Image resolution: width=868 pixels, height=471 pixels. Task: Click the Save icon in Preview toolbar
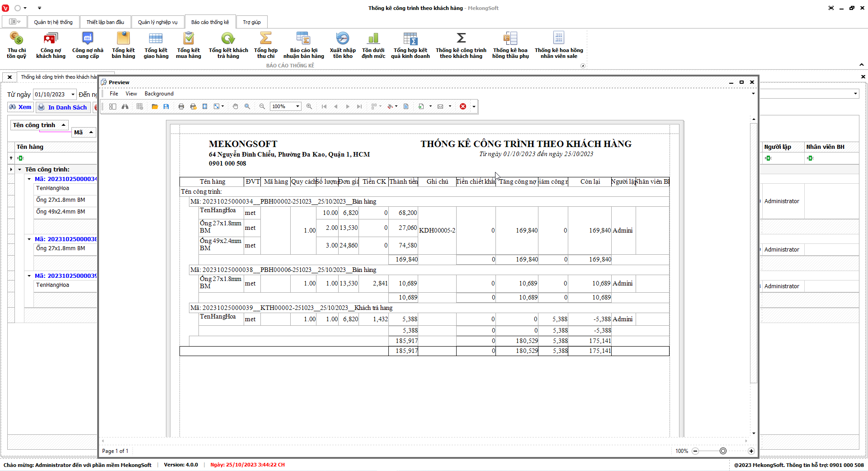coord(166,106)
